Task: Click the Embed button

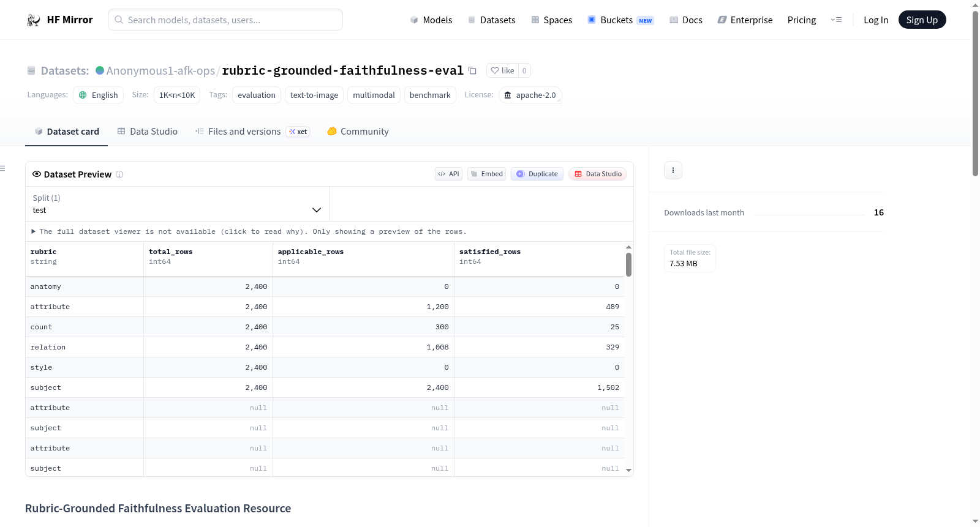Action: (486, 174)
